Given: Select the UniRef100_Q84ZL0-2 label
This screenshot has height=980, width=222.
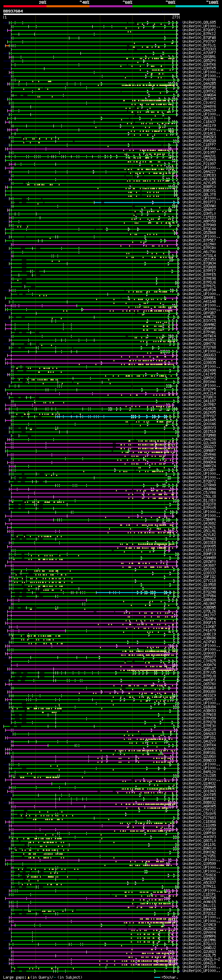Looking at the screenshot, I should tap(201, 960).
